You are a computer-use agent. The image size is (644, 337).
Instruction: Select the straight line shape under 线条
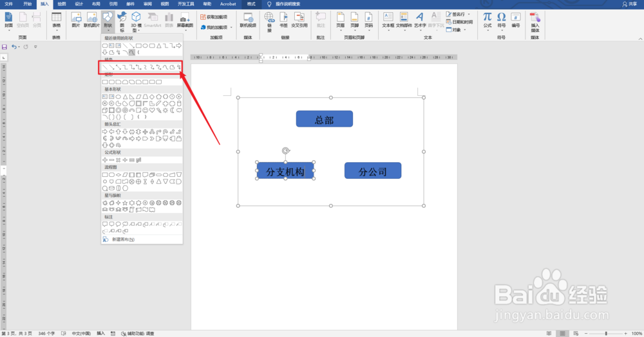105,68
